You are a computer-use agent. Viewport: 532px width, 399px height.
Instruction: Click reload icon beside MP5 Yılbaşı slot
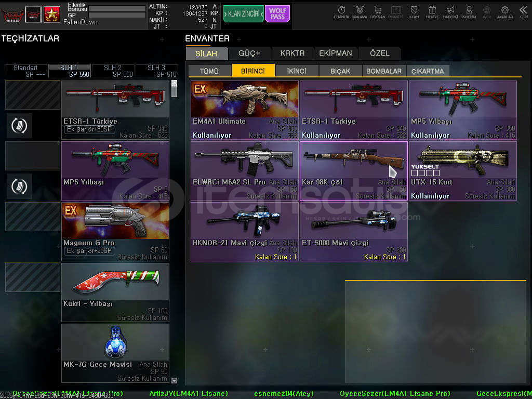[19, 187]
